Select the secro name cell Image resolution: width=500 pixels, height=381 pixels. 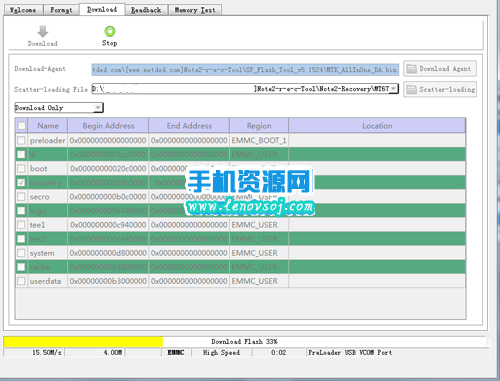coord(48,197)
